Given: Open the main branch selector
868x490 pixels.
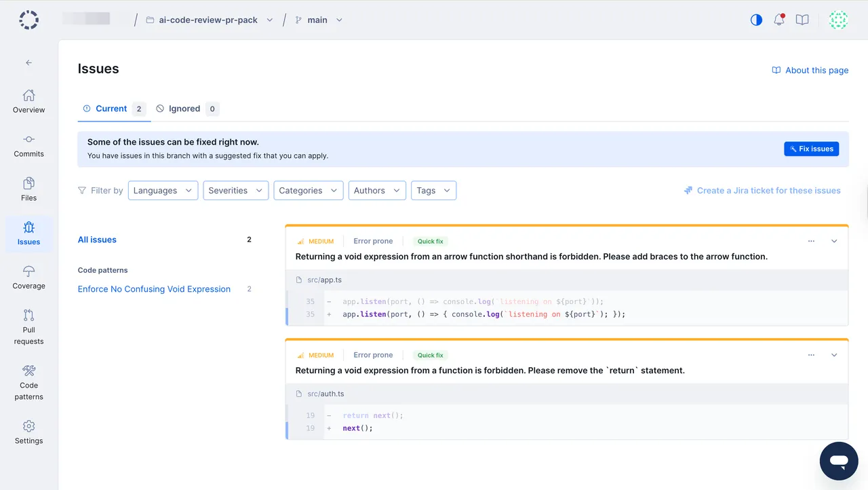Looking at the screenshot, I should point(319,20).
